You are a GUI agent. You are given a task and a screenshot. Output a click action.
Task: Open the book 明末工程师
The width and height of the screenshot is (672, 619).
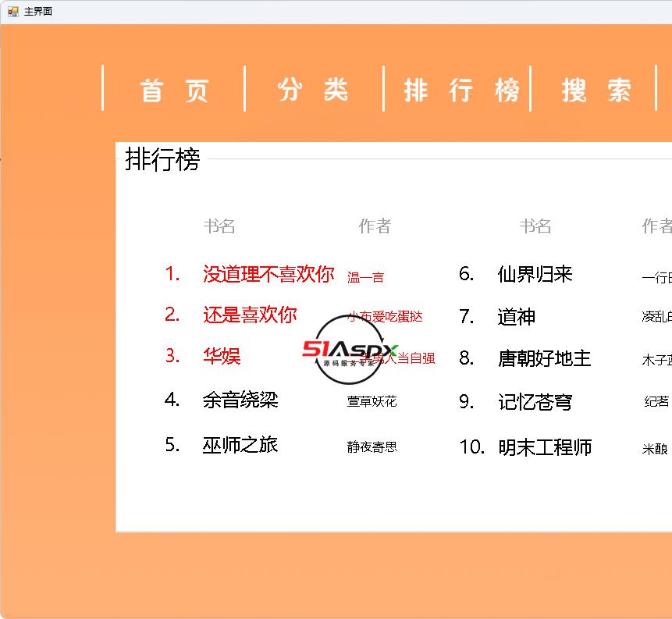coord(545,447)
